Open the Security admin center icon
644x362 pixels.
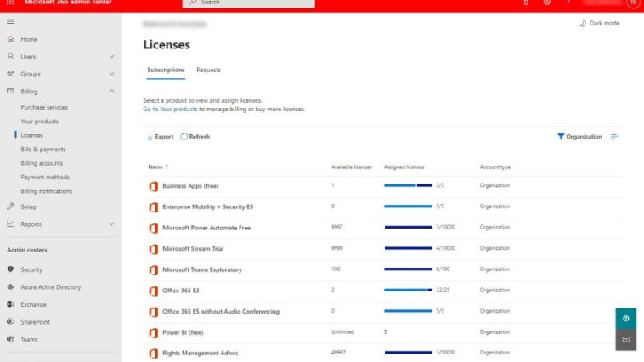click(x=10, y=269)
